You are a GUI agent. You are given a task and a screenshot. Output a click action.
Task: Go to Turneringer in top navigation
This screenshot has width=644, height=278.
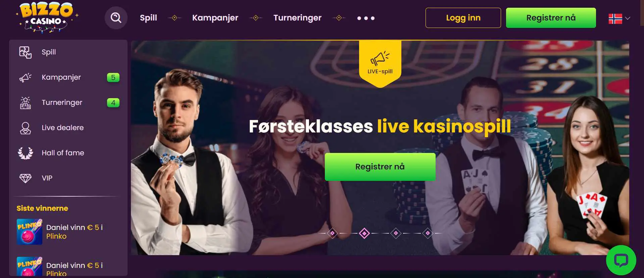[297, 18]
